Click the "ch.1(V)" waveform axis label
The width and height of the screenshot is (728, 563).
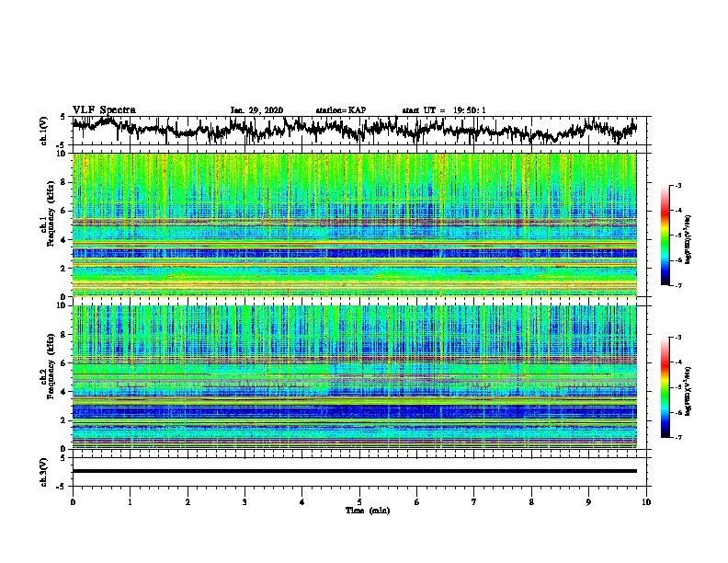click(x=44, y=131)
